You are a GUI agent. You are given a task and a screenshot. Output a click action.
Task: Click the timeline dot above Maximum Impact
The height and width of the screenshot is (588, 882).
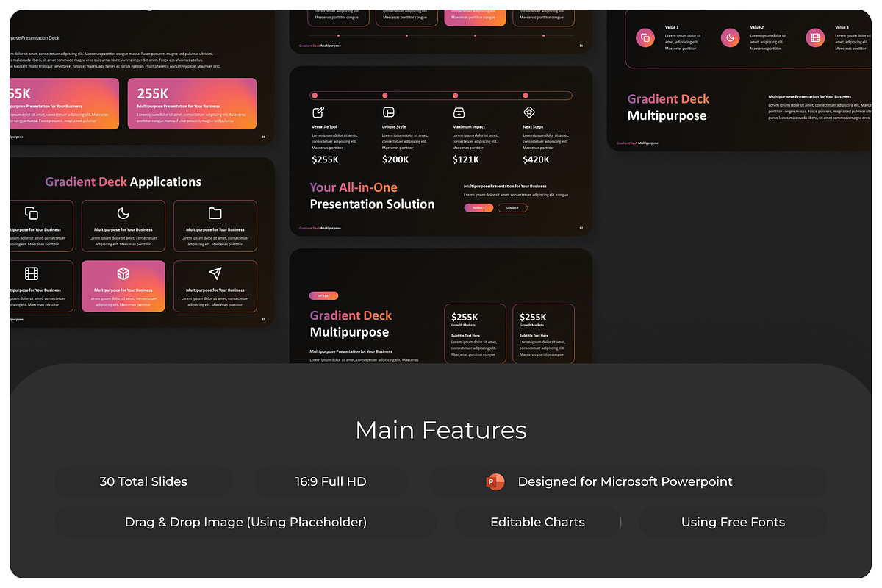coord(455,96)
